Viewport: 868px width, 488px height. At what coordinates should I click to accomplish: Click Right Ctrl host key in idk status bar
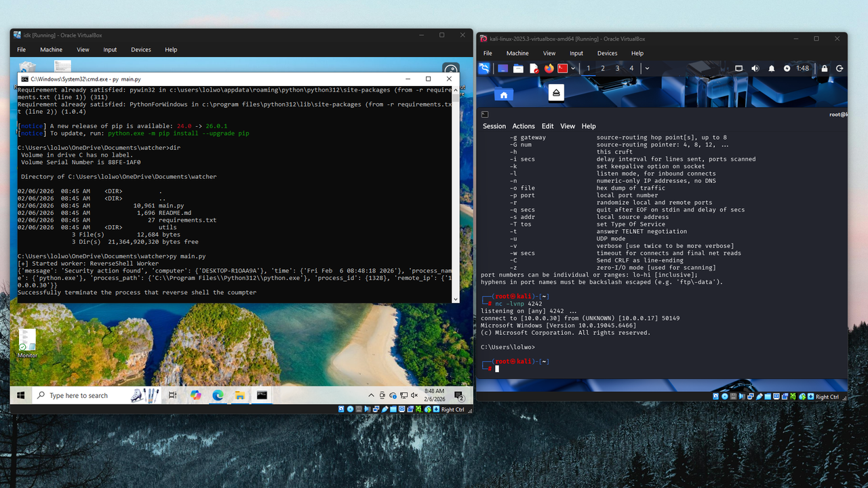pyautogui.click(x=452, y=409)
